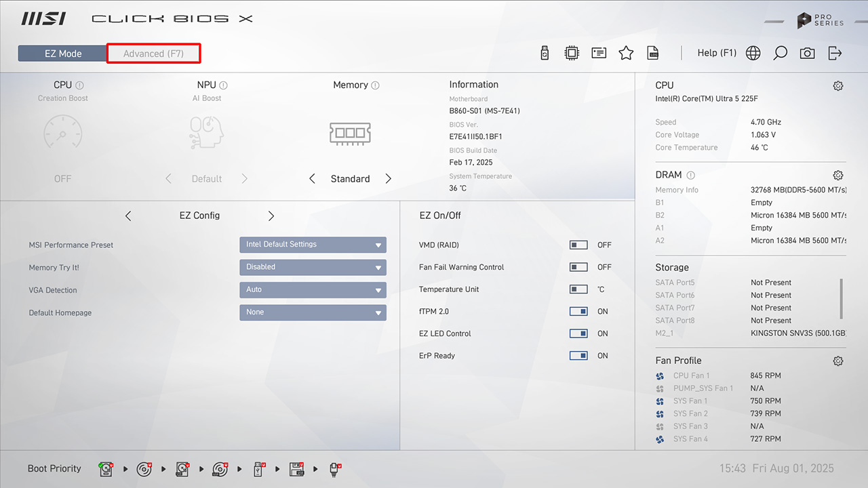Click SYS Fan 4 row
Viewport: 868px width, 488px height.
point(718,439)
